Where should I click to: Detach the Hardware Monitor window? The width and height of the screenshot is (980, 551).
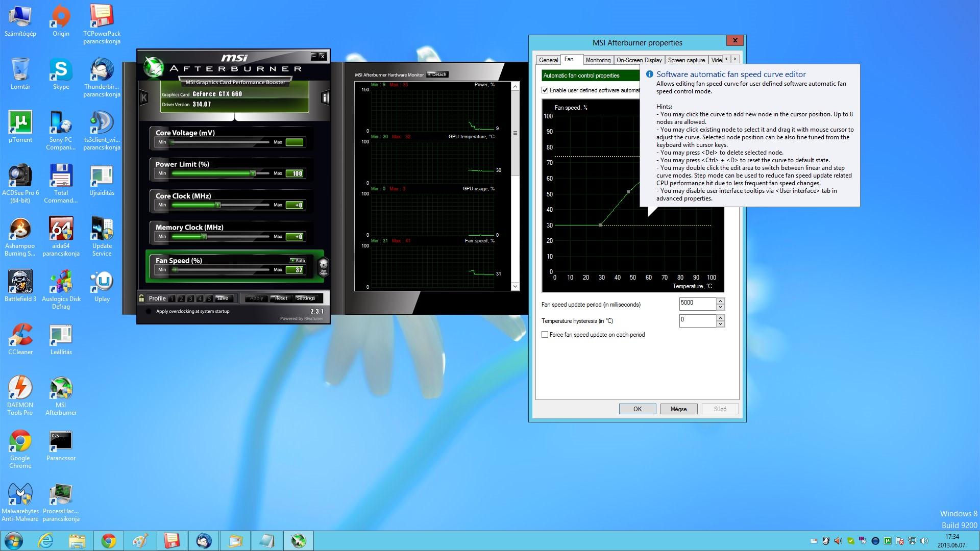[437, 74]
